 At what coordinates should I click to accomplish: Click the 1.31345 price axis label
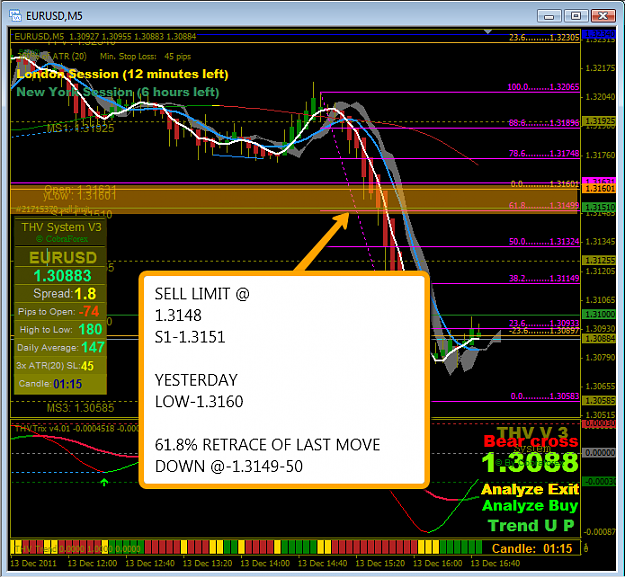600,242
